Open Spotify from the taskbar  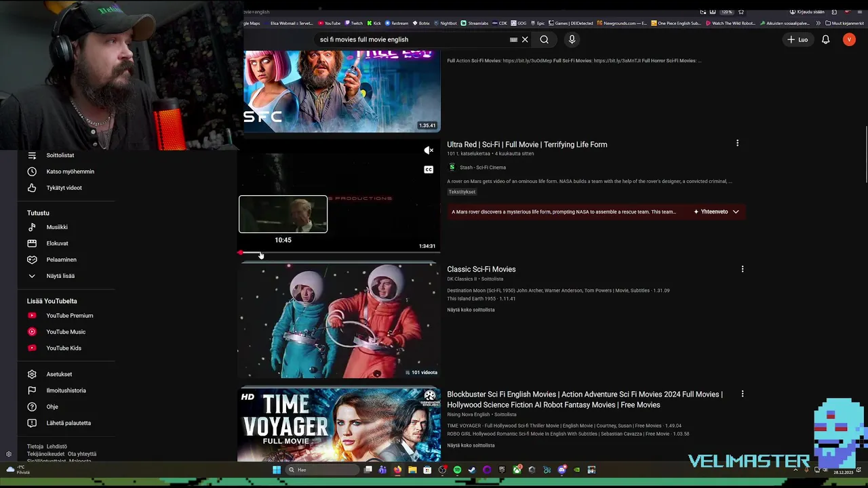pyautogui.click(x=457, y=470)
